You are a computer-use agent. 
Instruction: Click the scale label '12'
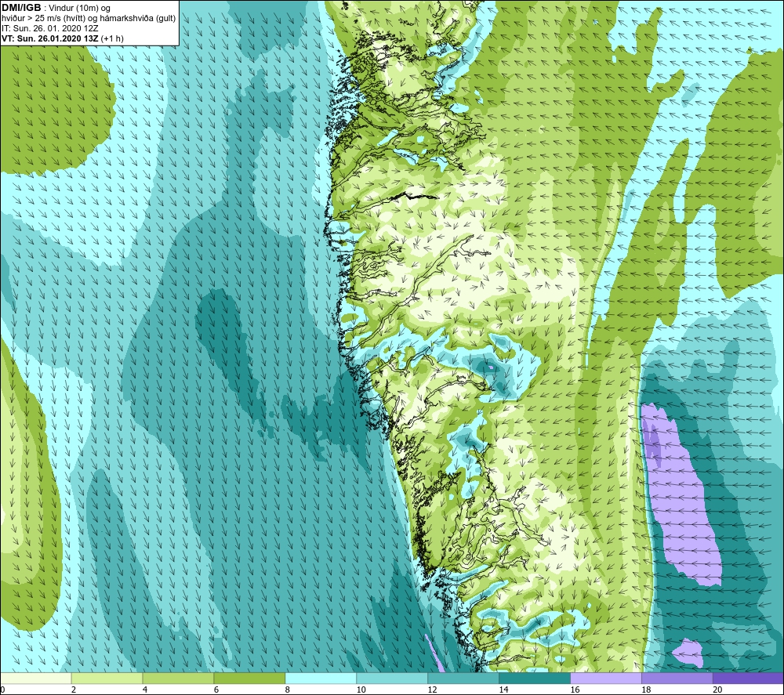click(432, 690)
